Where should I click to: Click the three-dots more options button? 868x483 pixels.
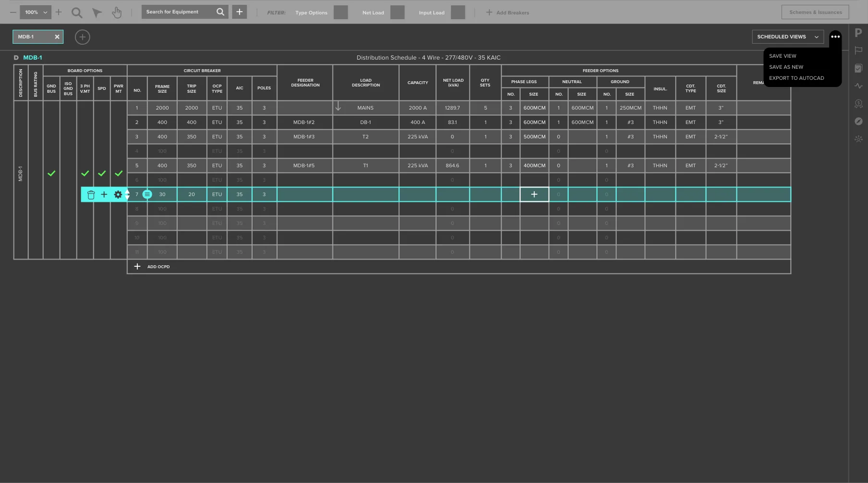pos(835,37)
